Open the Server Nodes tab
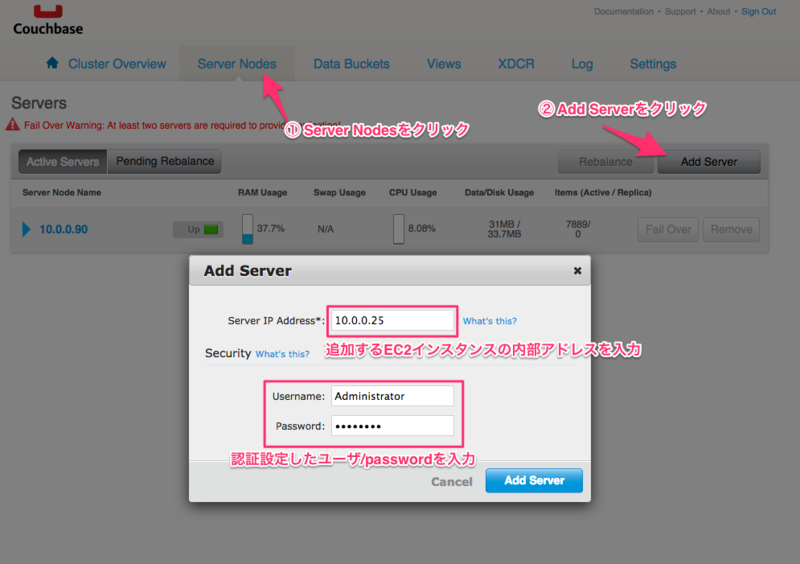 pos(237,64)
